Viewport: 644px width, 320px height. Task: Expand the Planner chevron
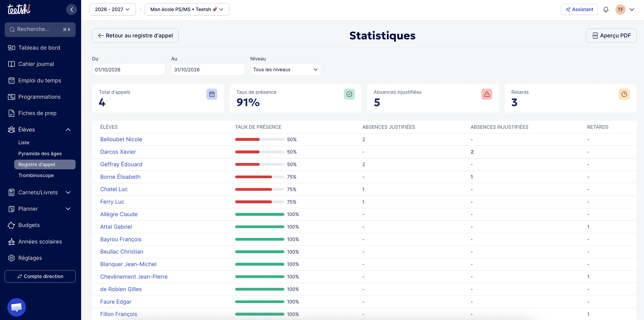pyautogui.click(x=68, y=209)
